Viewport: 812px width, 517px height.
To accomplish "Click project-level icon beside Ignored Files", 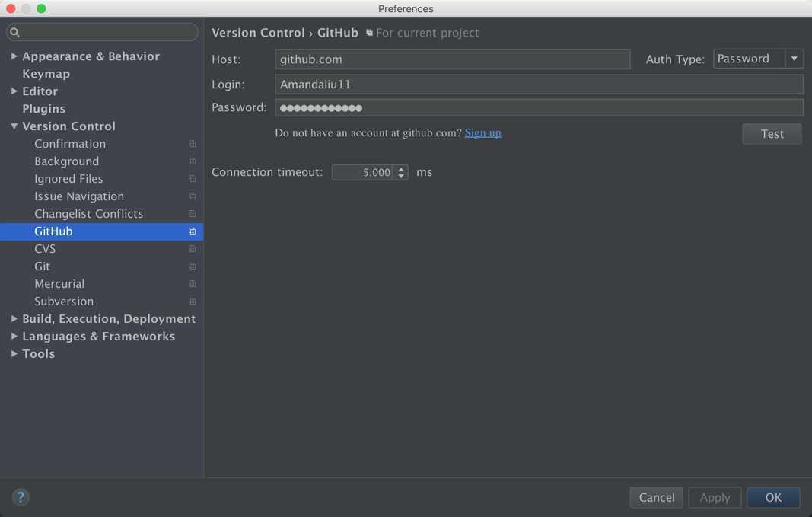I will 192,179.
